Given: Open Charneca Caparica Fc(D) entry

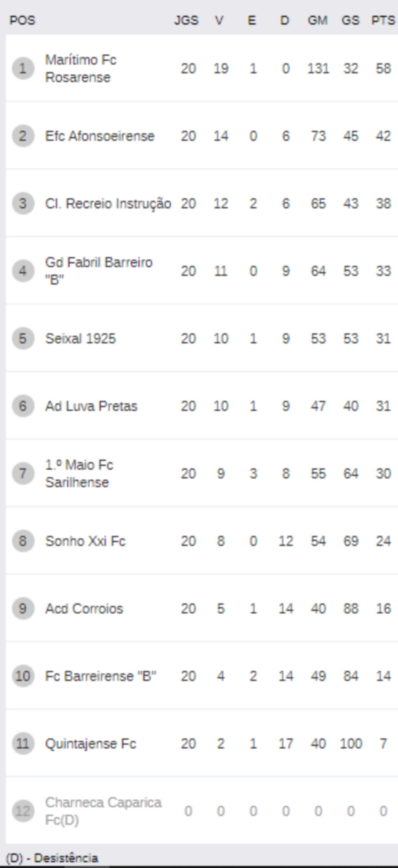Looking at the screenshot, I should pos(103,811).
